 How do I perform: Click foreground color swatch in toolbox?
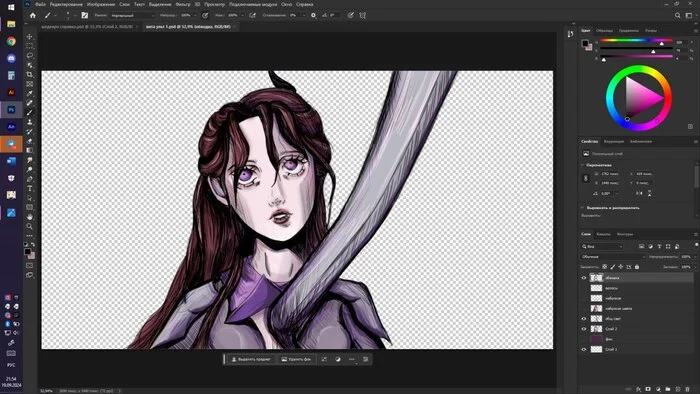[28, 252]
